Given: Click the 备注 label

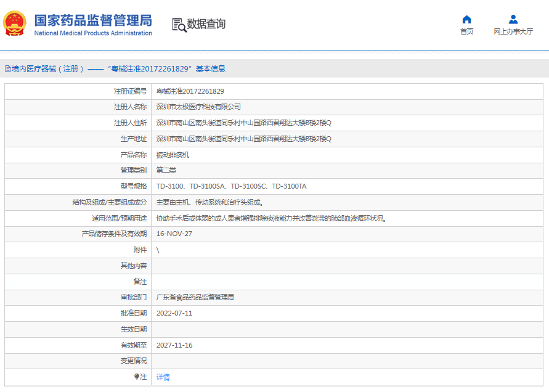Looking at the screenshot, I should click(x=140, y=282).
